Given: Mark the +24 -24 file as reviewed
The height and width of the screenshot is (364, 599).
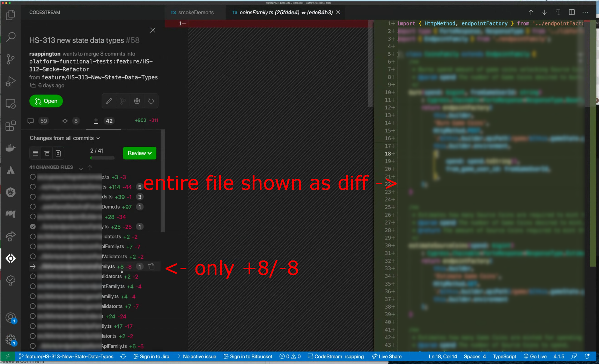Looking at the screenshot, I should (33, 316).
